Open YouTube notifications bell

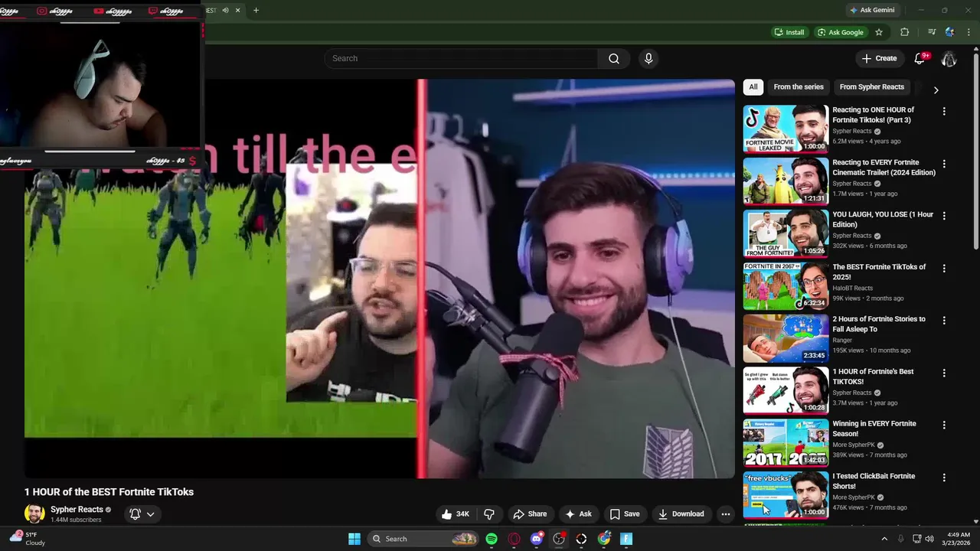[920, 58]
